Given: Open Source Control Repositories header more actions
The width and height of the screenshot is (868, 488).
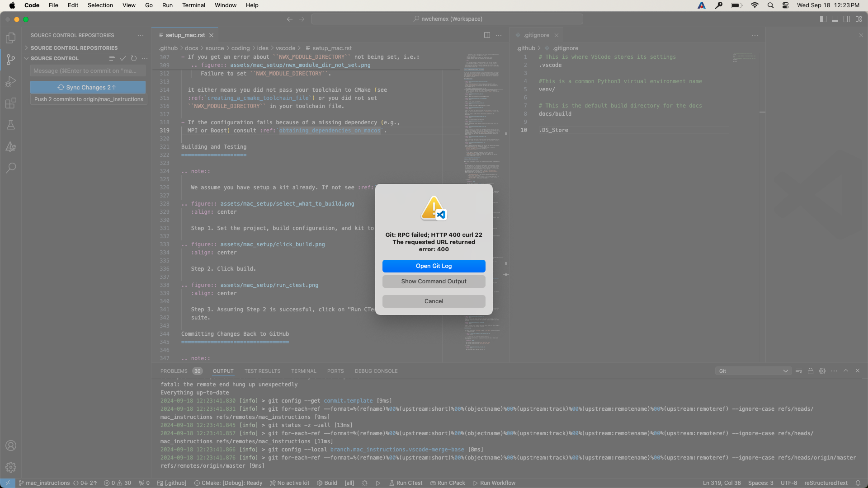Looking at the screenshot, I should tap(141, 35).
